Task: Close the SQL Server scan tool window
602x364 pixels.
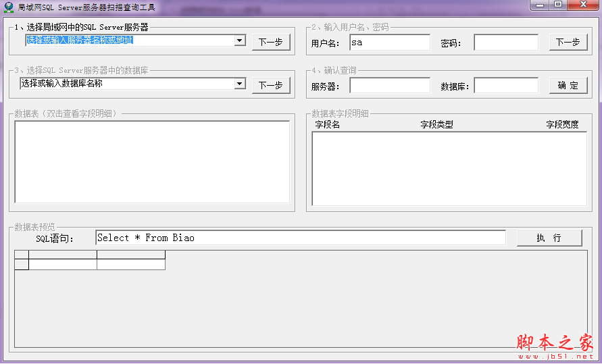Action: click(583, 5)
